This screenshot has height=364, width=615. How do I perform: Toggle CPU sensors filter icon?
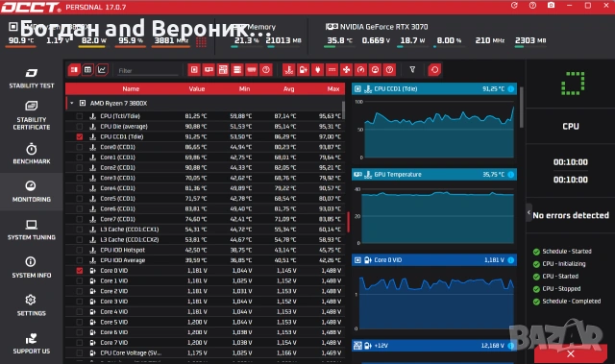(x=194, y=70)
